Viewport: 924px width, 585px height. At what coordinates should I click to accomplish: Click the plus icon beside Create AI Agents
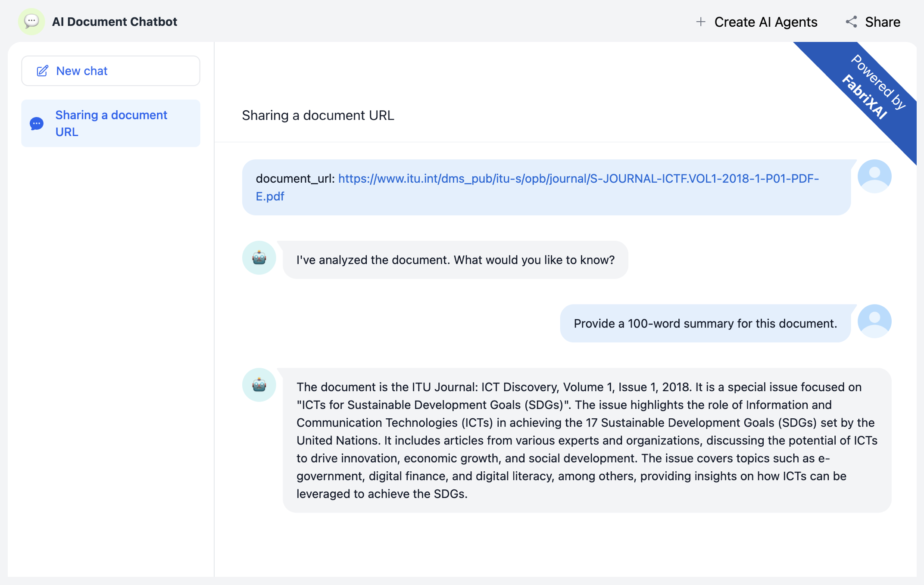700,22
